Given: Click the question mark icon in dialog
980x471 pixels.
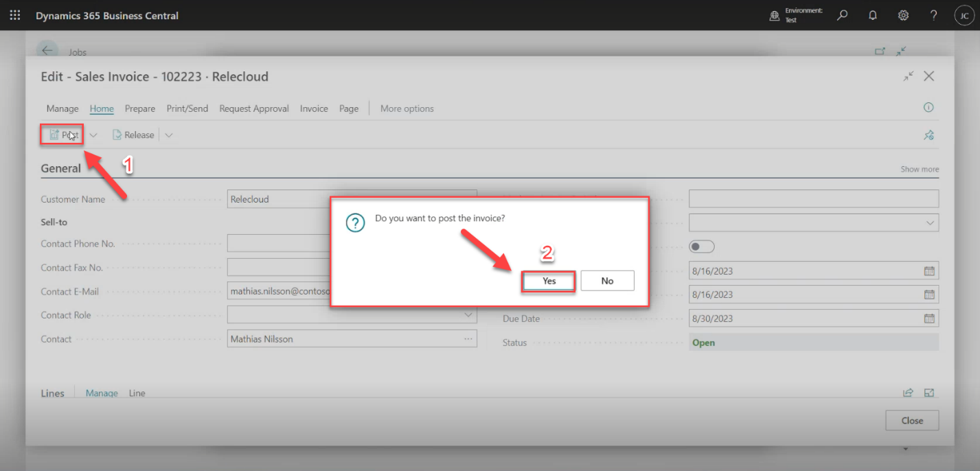Looking at the screenshot, I should (355, 223).
